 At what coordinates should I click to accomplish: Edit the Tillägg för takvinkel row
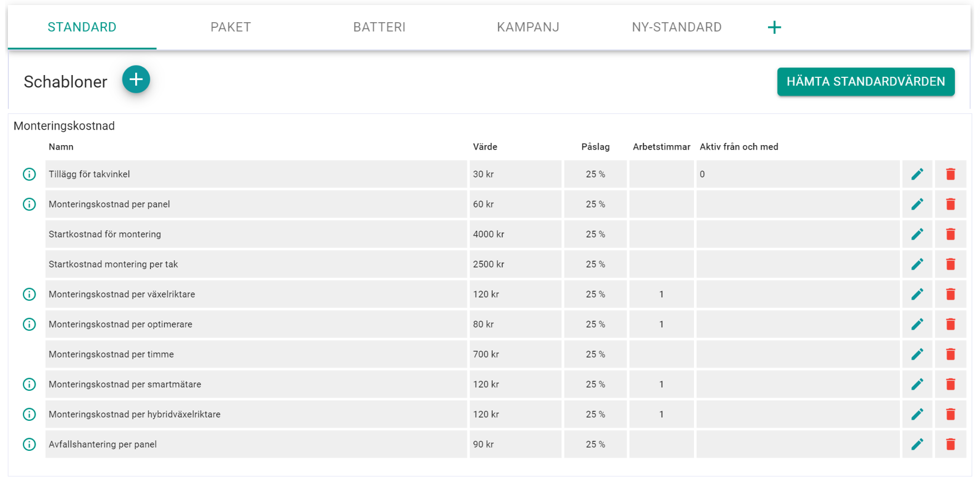pos(917,174)
